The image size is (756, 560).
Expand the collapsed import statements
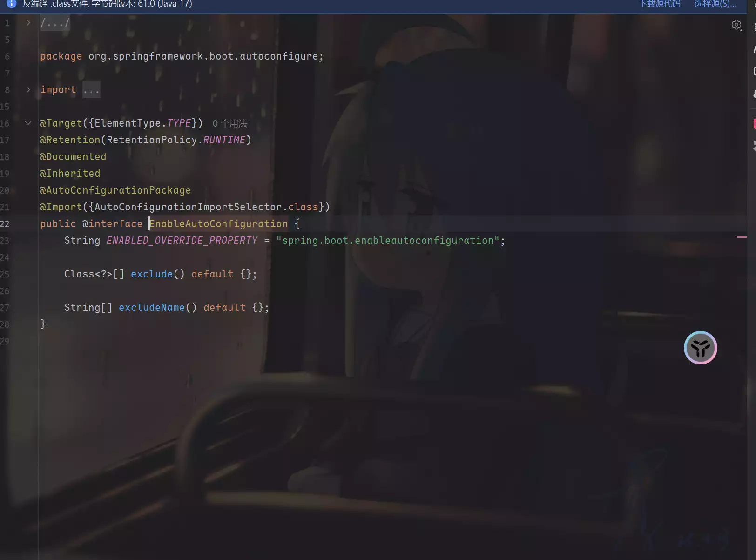(28, 90)
